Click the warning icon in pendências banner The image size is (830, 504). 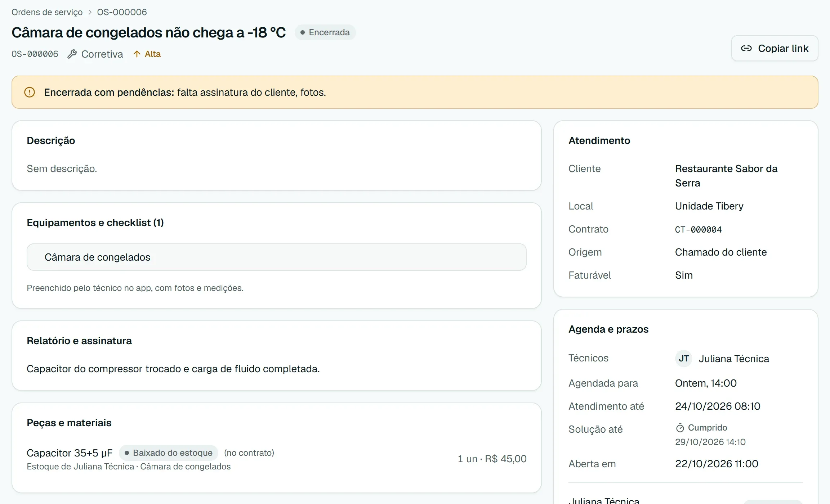click(30, 92)
